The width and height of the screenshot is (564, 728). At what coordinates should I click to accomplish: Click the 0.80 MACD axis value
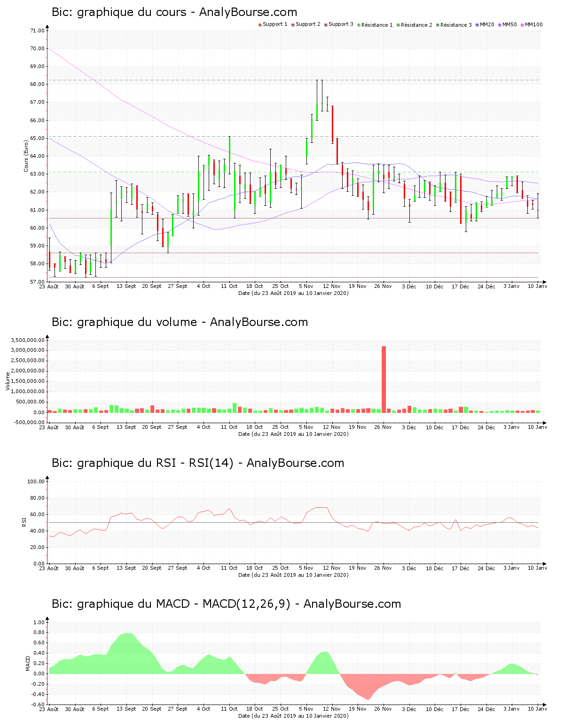pos(39,633)
